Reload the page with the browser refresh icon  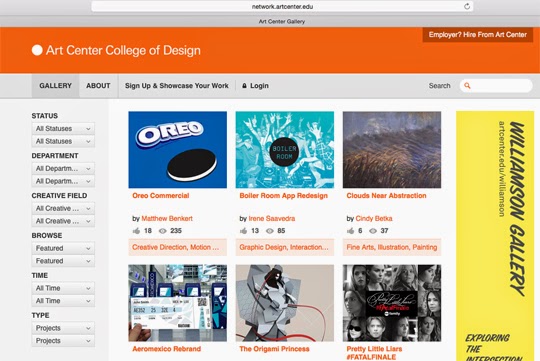tap(467, 6)
